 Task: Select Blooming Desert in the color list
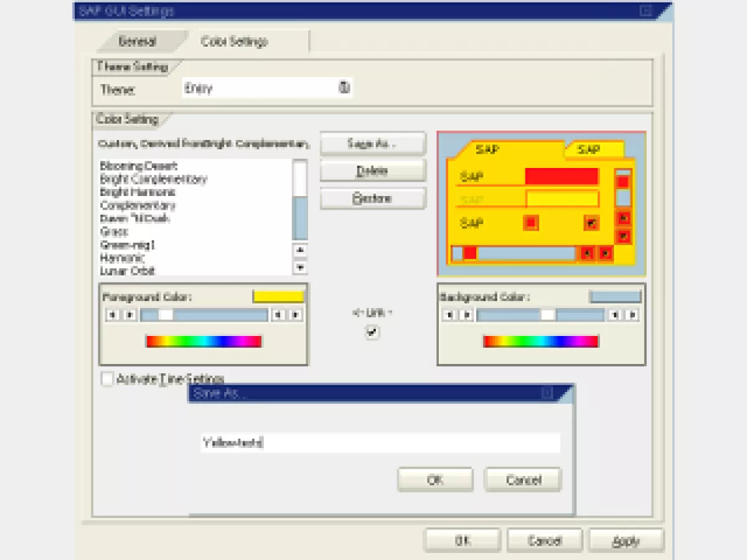coord(139,166)
